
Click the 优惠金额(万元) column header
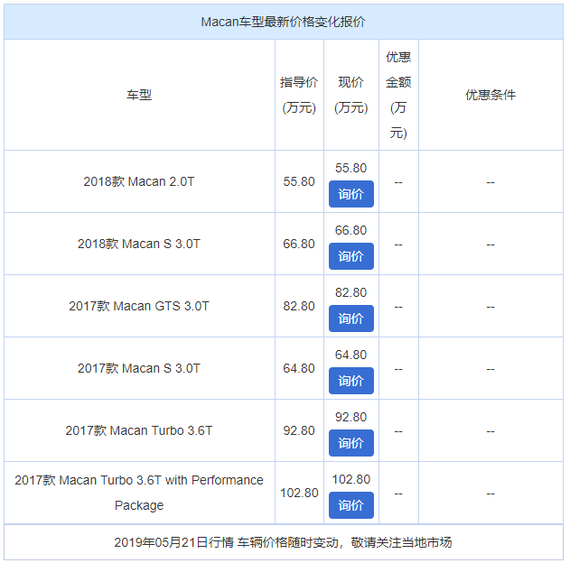click(x=398, y=95)
